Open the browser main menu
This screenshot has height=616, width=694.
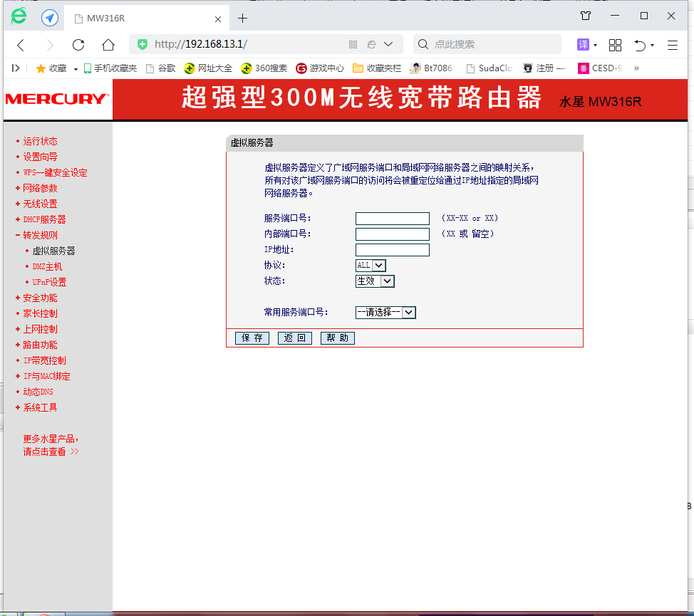(x=673, y=45)
